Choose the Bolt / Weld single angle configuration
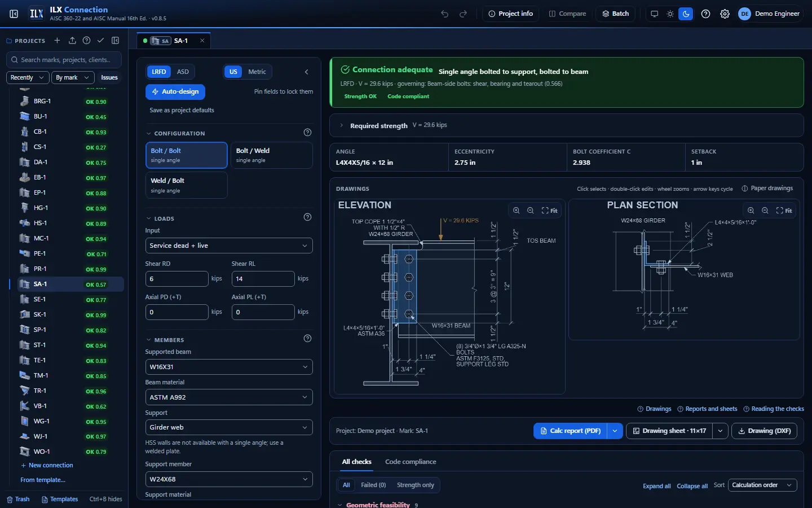Screen dimensions: 812x508 click(272, 155)
